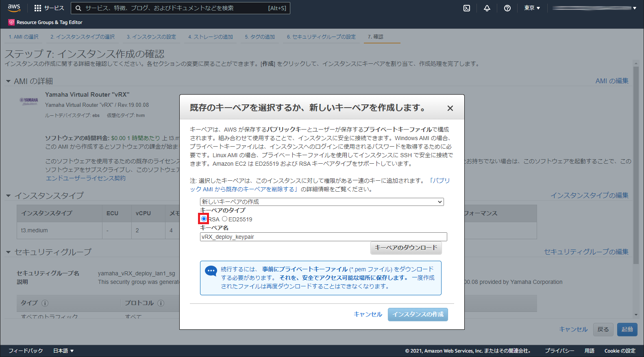Open the services grid menu icon
This screenshot has width=644, height=357.
click(38, 8)
